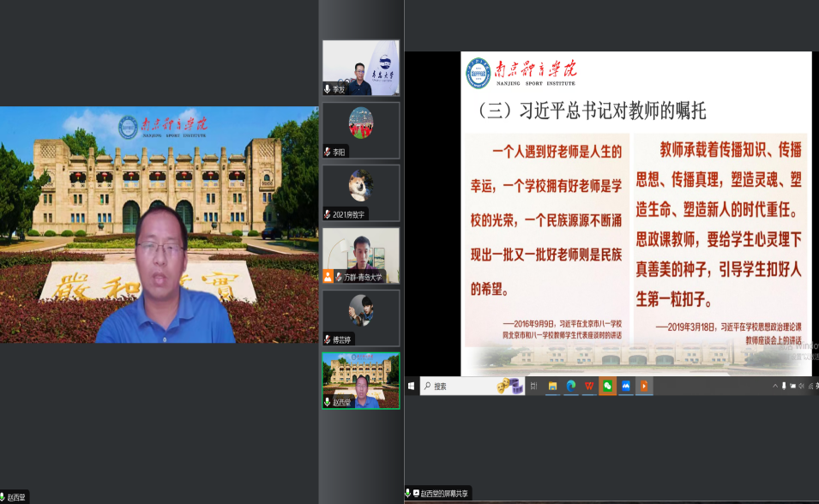Launch the orange presentation app on the taskbar
This screenshot has height=504, width=819.
pos(646,387)
